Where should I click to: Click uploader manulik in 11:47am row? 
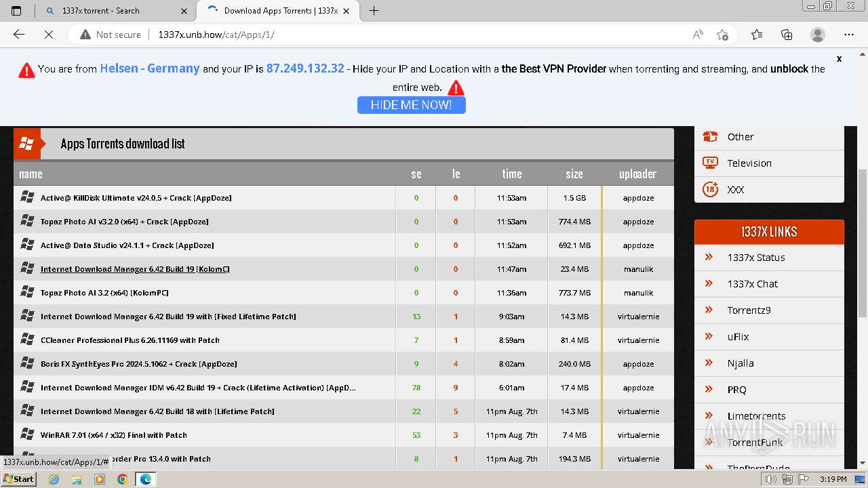(x=638, y=269)
